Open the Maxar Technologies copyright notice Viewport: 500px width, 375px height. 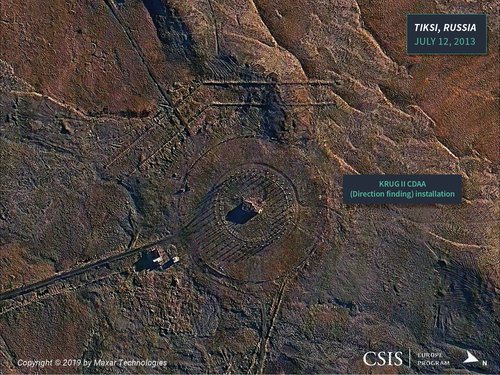coord(92,363)
